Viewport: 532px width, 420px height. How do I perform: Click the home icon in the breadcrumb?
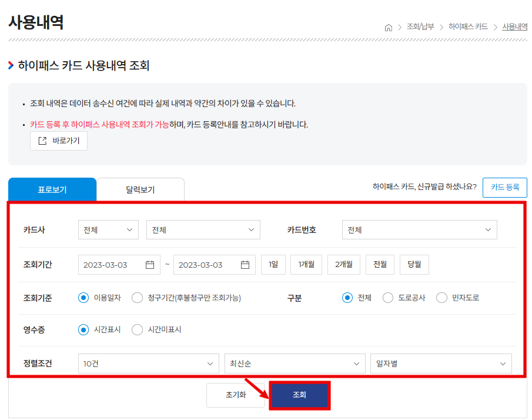388,26
